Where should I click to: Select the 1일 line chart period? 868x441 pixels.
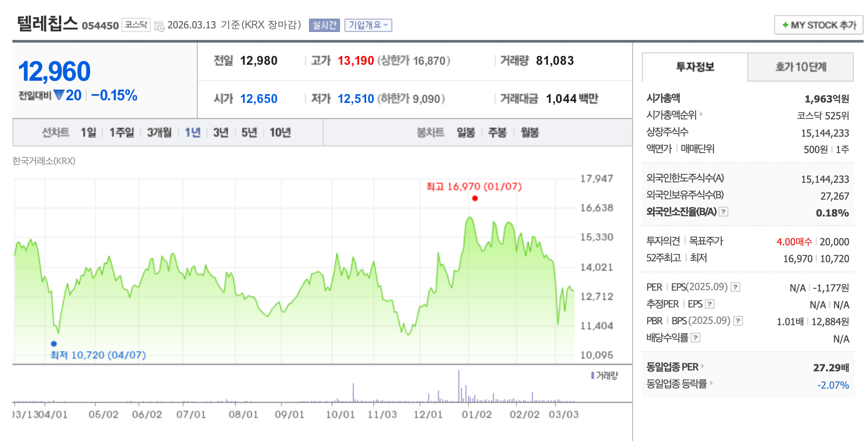pos(88,132)
